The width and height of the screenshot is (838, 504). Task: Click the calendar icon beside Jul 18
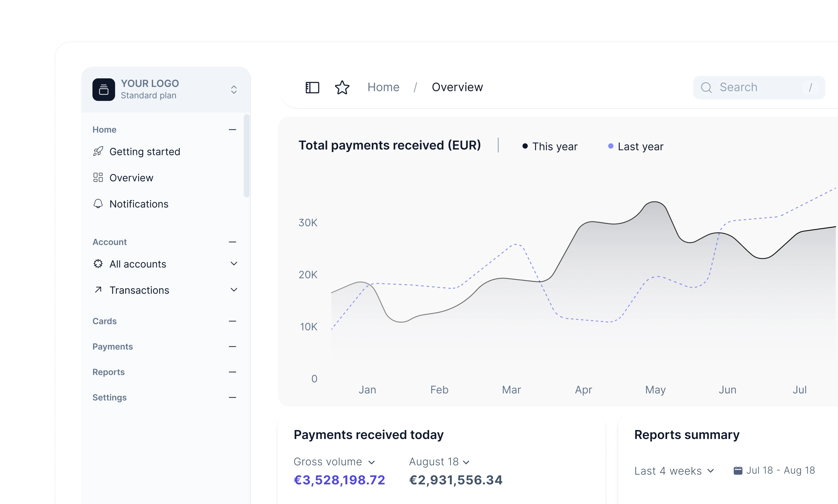tap(738, 470)
